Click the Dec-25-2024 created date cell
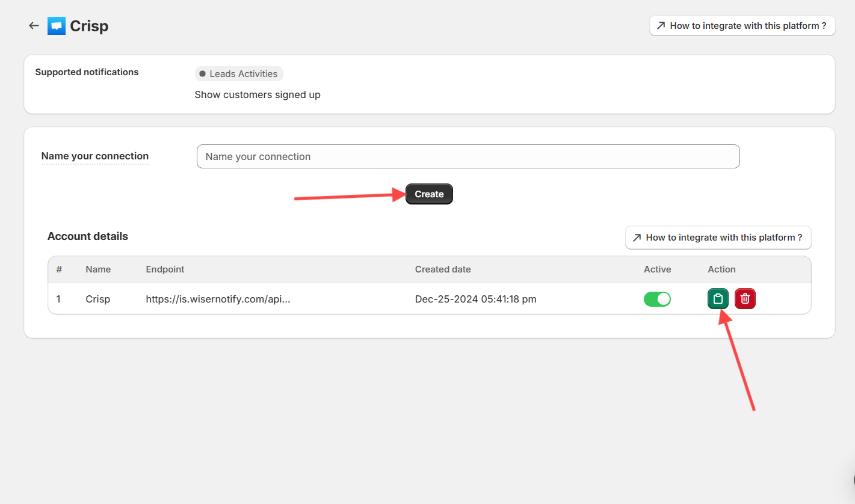855x504 pixels. 475,299
